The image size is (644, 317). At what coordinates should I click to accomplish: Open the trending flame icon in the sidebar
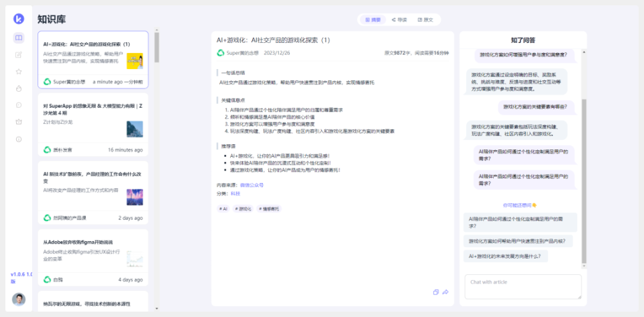(x=19, y=88)
